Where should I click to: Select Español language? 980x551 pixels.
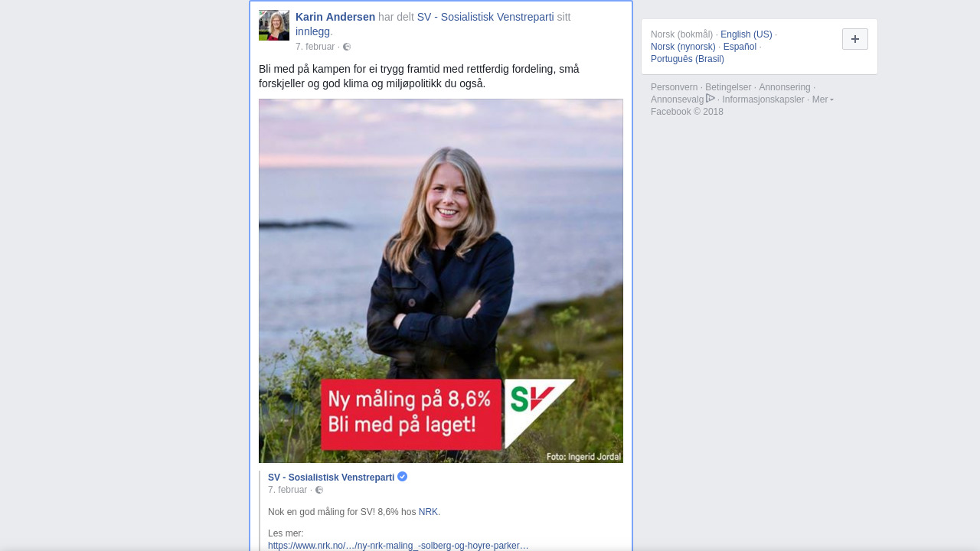coord(740,47)
